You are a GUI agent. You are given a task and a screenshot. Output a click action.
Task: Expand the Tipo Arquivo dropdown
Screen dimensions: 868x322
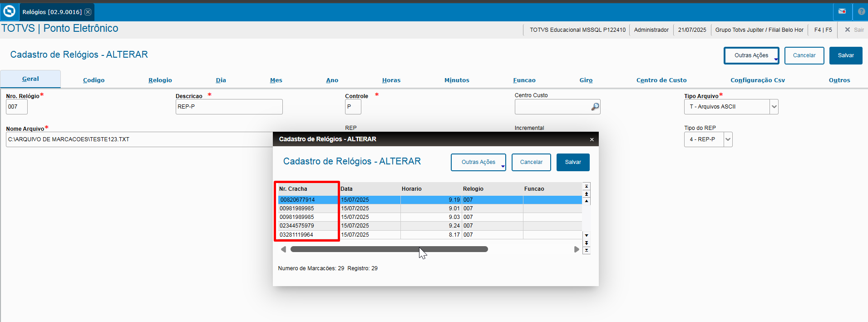pyautogui.click(x=774, y=107)
